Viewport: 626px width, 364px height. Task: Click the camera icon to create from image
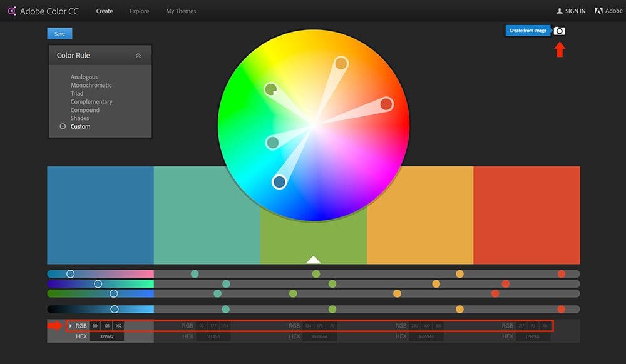559,31
